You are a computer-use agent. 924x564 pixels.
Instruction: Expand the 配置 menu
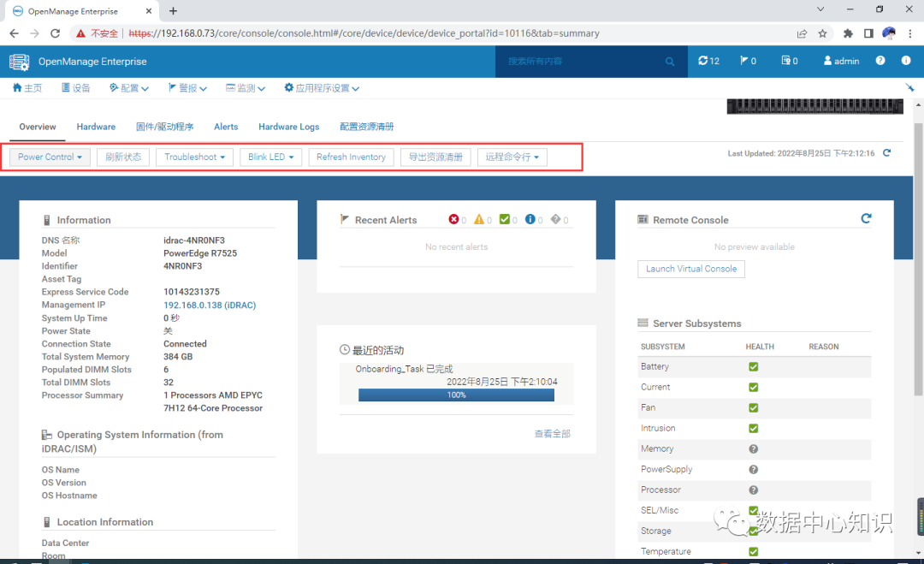click(129, 88)
